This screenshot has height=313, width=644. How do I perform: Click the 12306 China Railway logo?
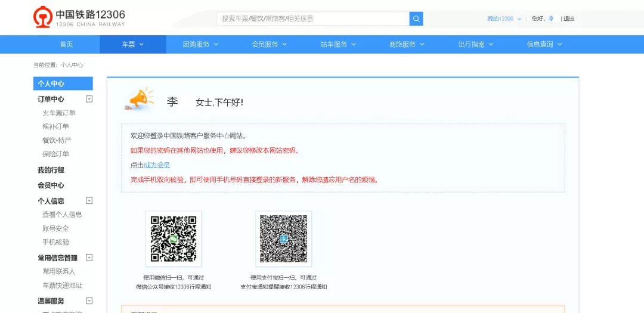79,18
